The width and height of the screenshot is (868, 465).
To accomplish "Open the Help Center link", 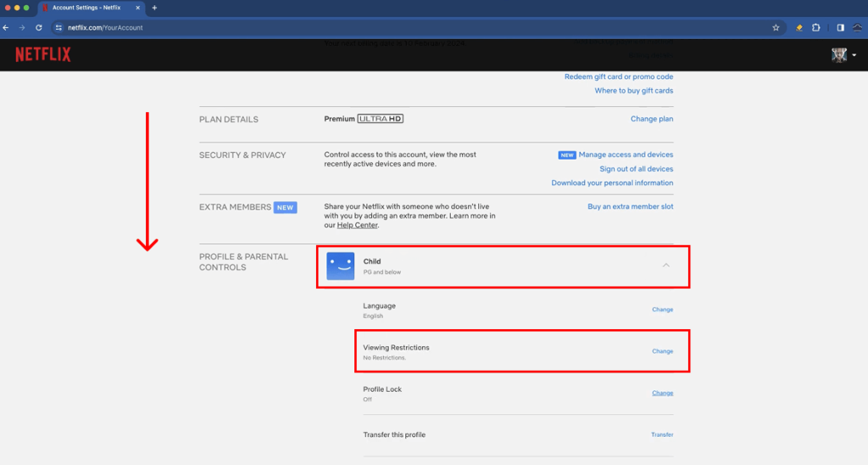I will [x=357, y=225].
